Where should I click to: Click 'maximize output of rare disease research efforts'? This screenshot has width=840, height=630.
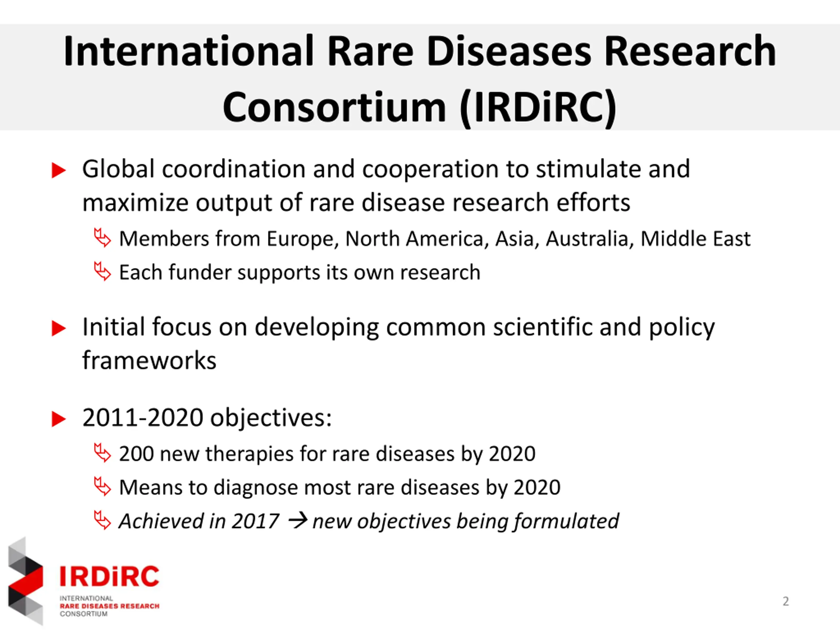coord(356,203)
